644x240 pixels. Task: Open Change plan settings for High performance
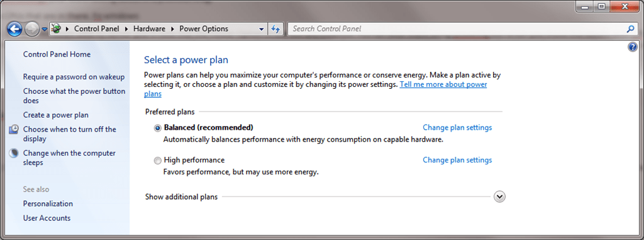pos(457,160)
